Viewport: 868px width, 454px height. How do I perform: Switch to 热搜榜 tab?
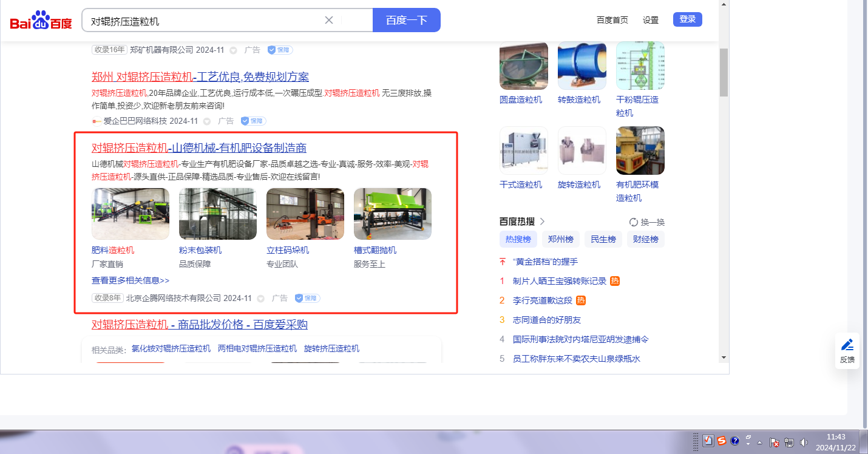click(x=518, y=239)
